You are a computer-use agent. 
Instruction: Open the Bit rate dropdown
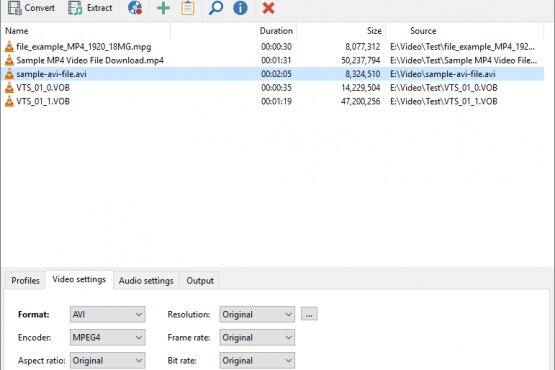pyautogui.click(x=257, y=360)
